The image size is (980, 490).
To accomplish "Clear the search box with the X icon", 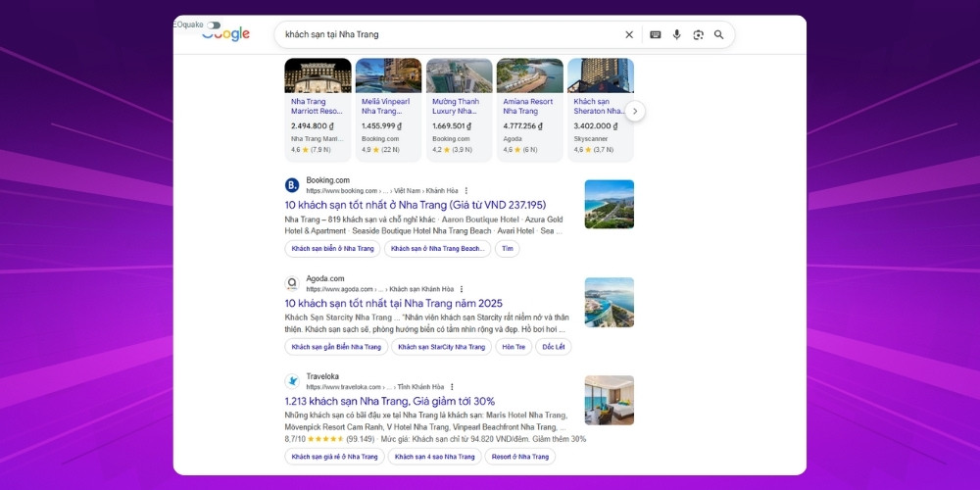I will pos(629,35).
